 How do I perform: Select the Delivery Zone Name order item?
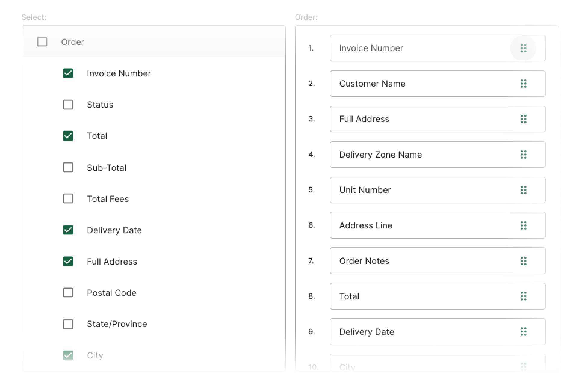tap(438, 155)
